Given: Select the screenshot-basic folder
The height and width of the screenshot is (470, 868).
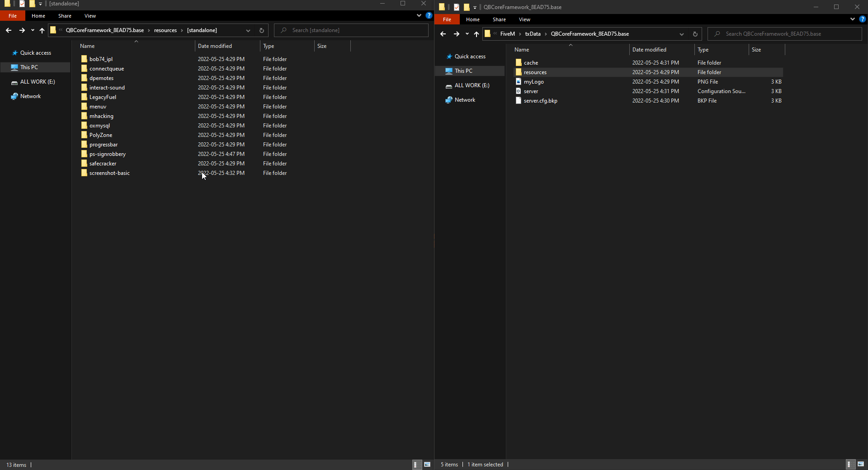Looking at the screenshot, I should pyautogui.click(x=109, y=173).
